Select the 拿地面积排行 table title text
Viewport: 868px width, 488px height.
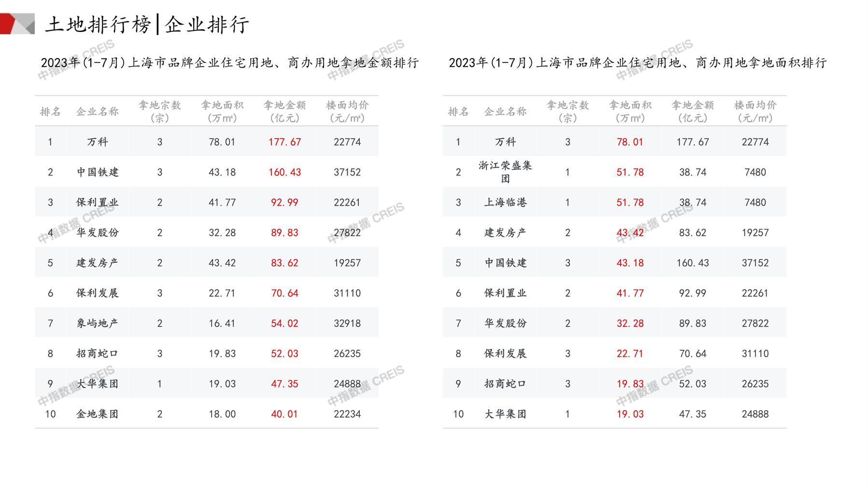point(638,63)
